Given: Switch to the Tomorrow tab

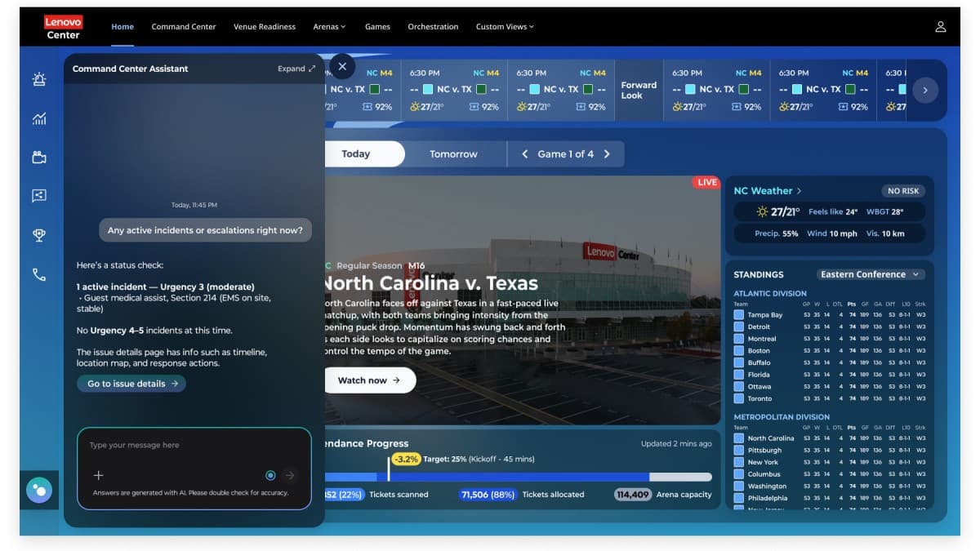Looking at the screenshot, I should [x=453, y=154].
